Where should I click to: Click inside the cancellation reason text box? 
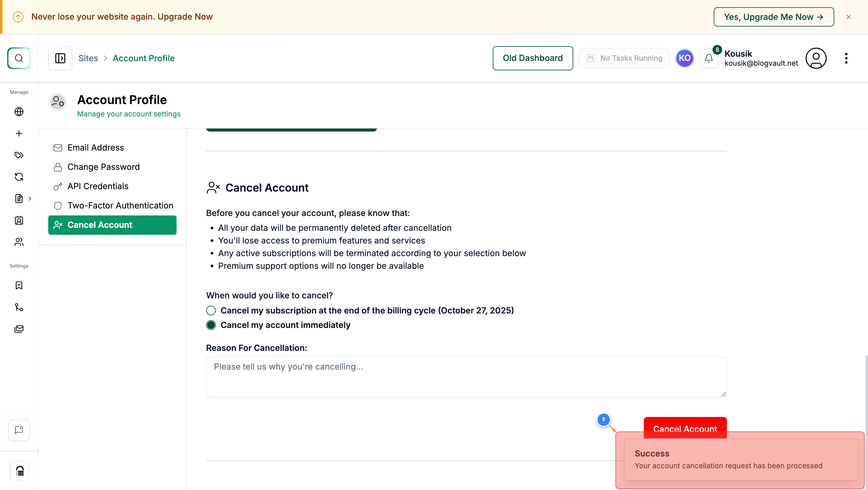466,377
